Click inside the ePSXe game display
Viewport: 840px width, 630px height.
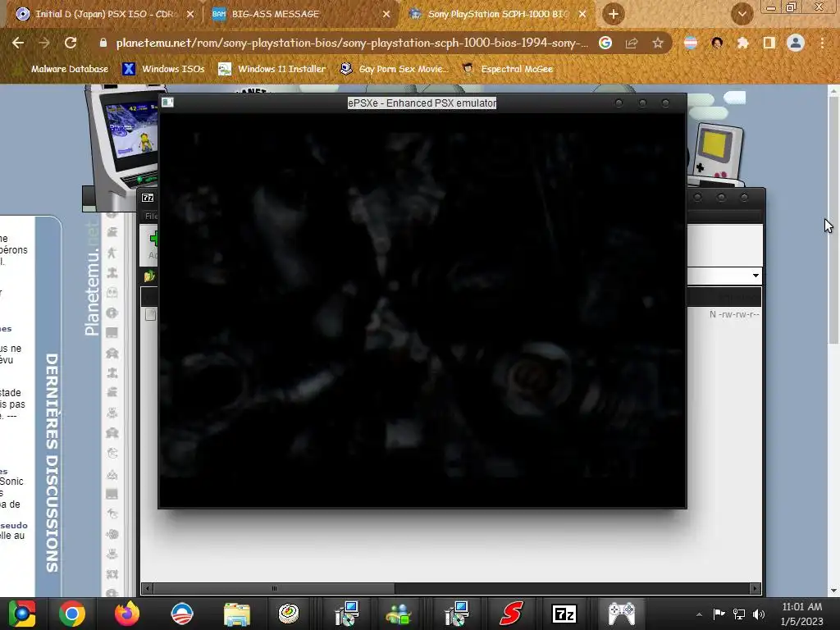click(x=422, y=309)
